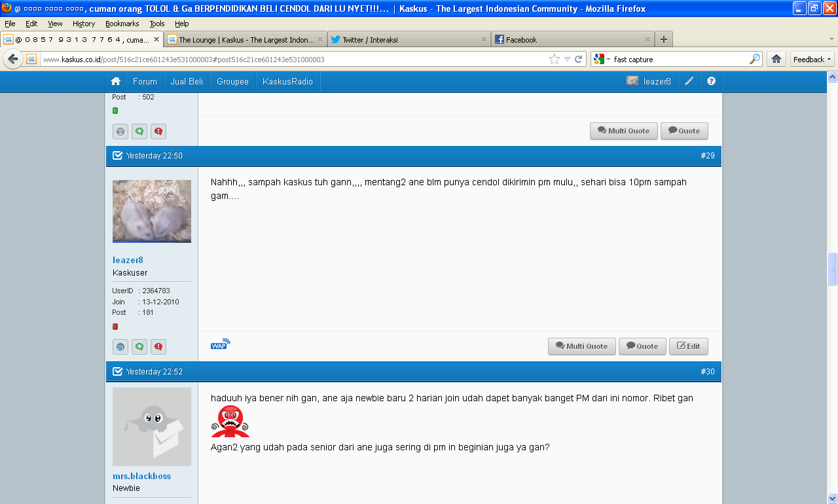Open mrs.blackboss profile link

point(142,476)
